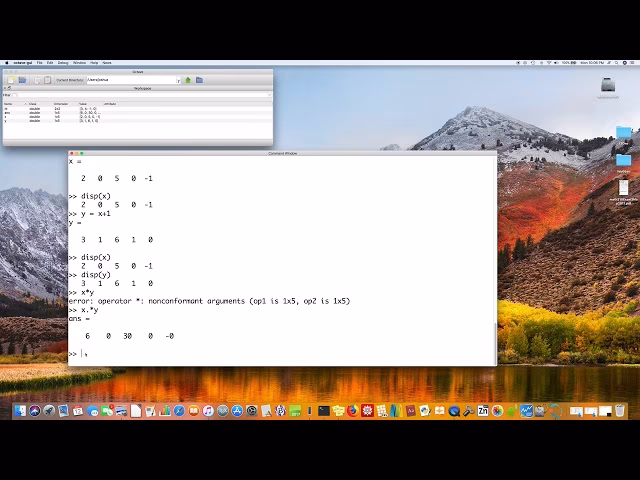Image resolution: width=640 pixels, height=480 pixels.
Task: Open Stickies from the dock
Action: 338,411
